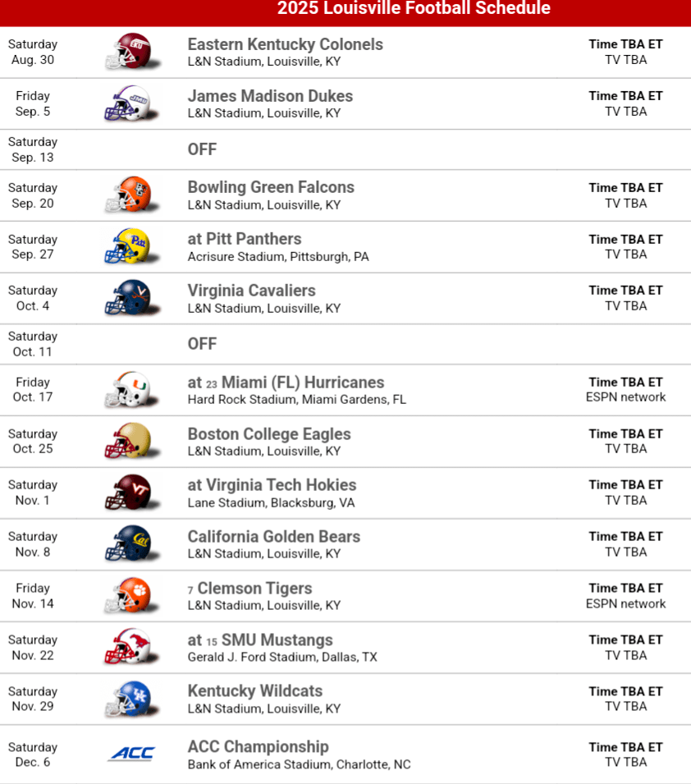Select the Clemson Tigers matchup link
Viewport: 691px width, 784px height.
[254, 589]
